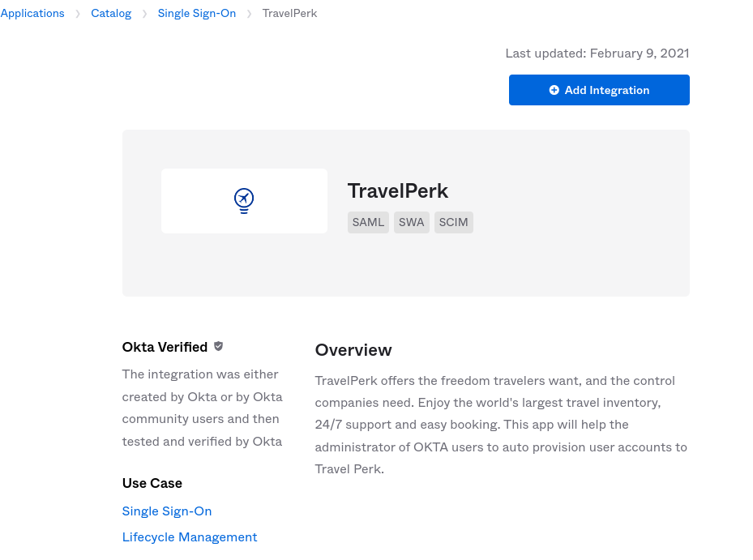Click the Overview section heading

click(353, 350)
